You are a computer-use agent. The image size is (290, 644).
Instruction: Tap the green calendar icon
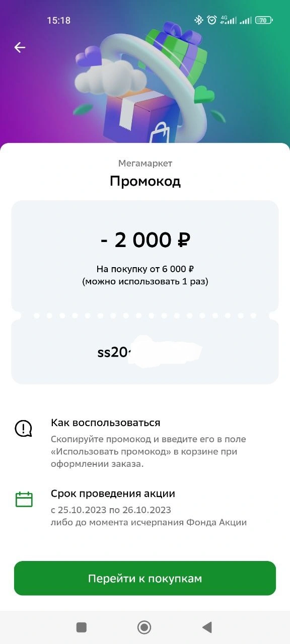click(24, 499)
